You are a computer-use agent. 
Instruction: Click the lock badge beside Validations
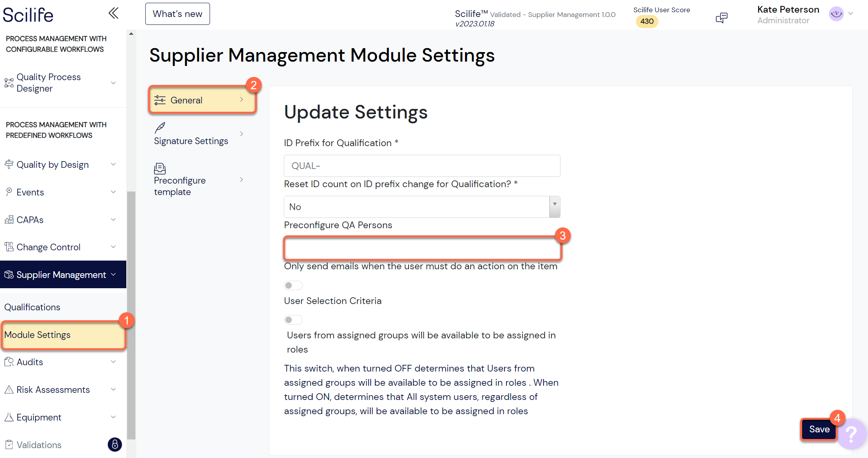(115, 445)
